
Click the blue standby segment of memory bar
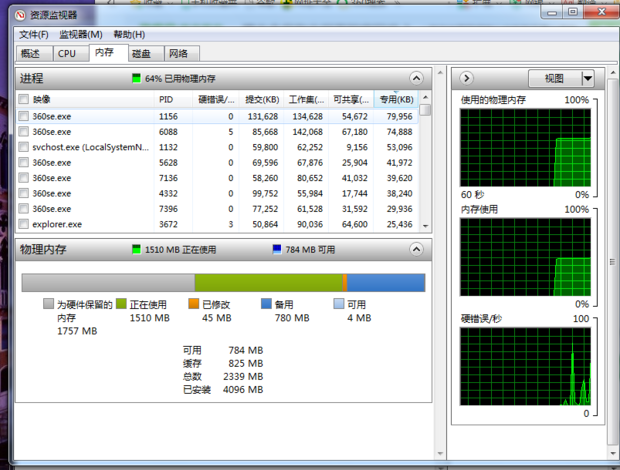coord(386,283)
